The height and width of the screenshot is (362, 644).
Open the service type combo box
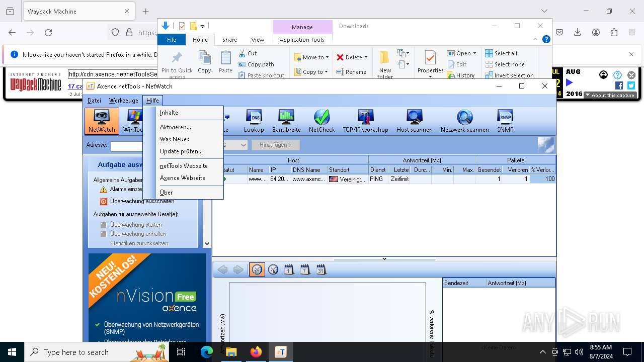[x=243, y=145]
